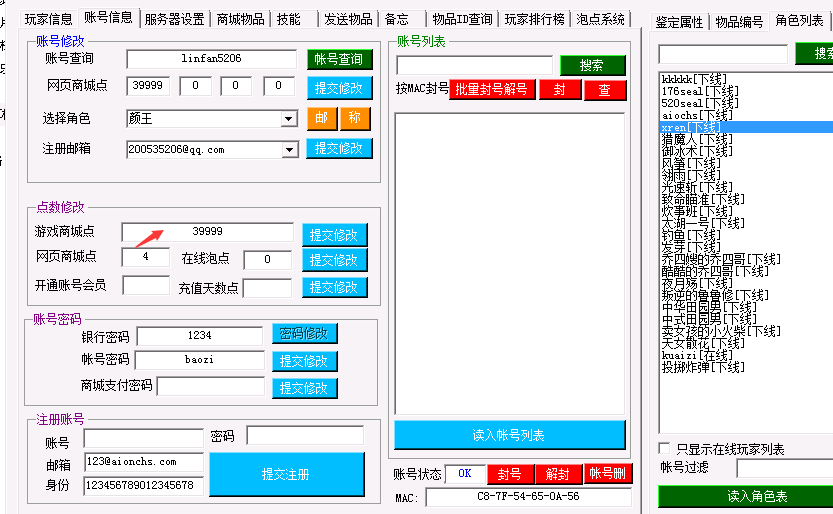Click the orange 称 button
This screenshot has width=833, height=514.
click(x=355, y=118)
